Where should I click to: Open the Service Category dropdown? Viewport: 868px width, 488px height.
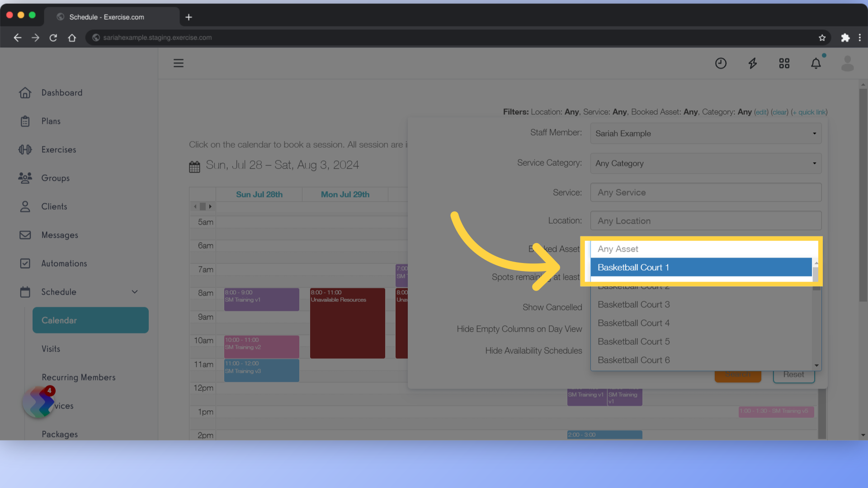[706, 164]
